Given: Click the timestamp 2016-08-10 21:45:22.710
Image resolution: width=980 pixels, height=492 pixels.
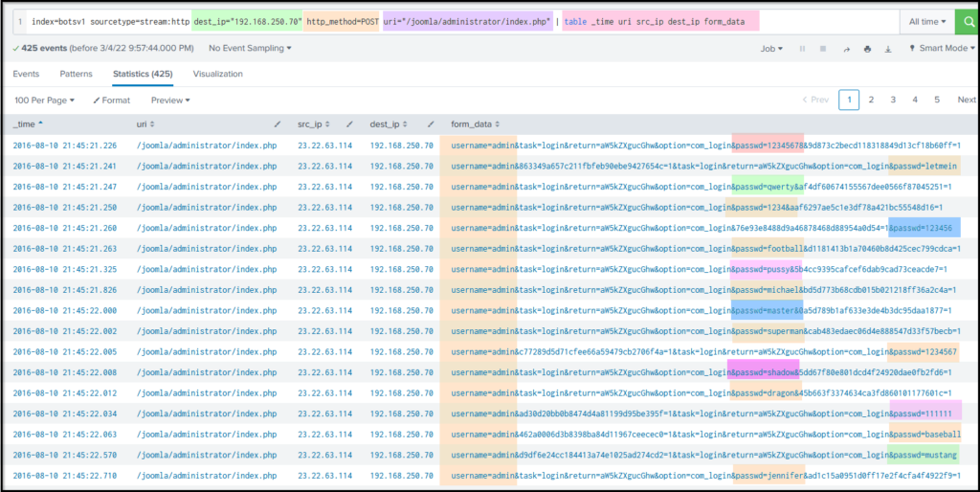Looking at the screenshot, I should click(x=65, y=476).
